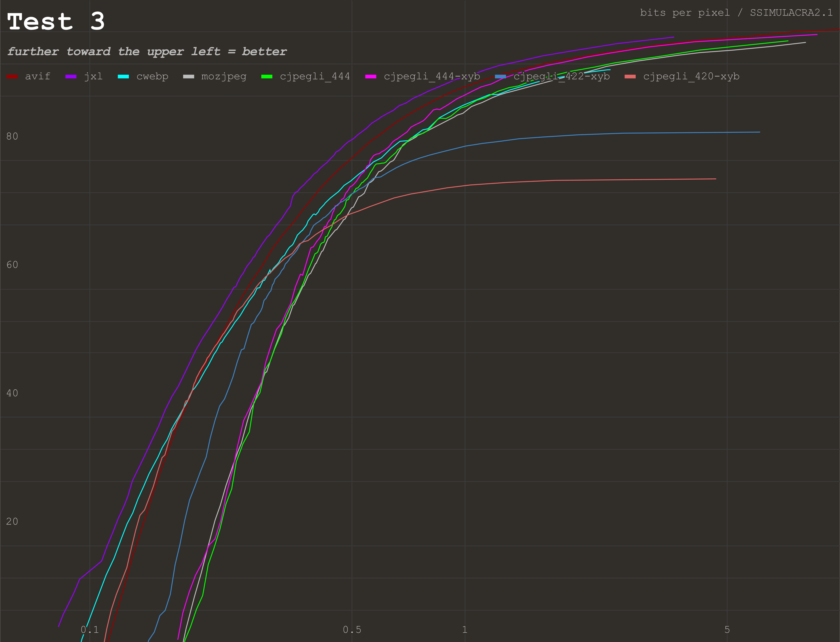Click the jxl purple legend swatch
840x642 pixels.
point(71,77)
